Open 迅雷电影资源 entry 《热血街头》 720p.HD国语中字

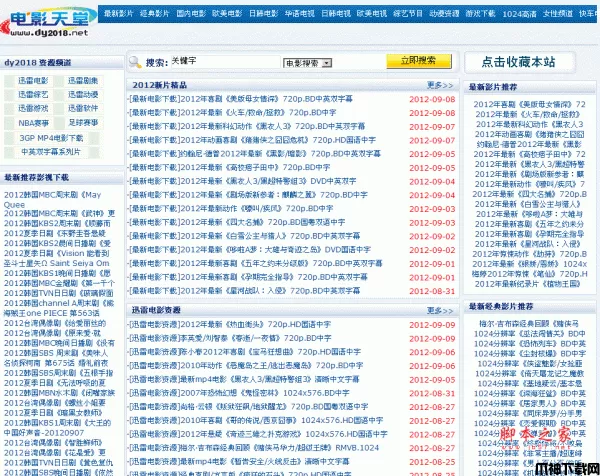coord(230,324)
